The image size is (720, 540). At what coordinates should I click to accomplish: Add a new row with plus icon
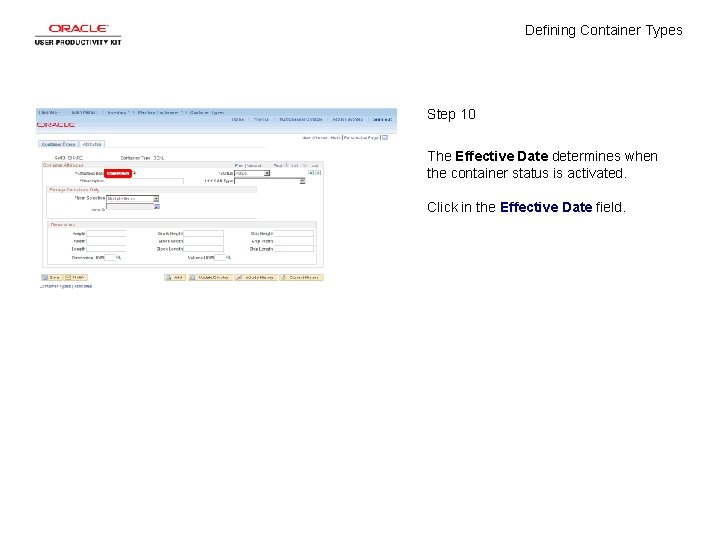coord(311,173)
